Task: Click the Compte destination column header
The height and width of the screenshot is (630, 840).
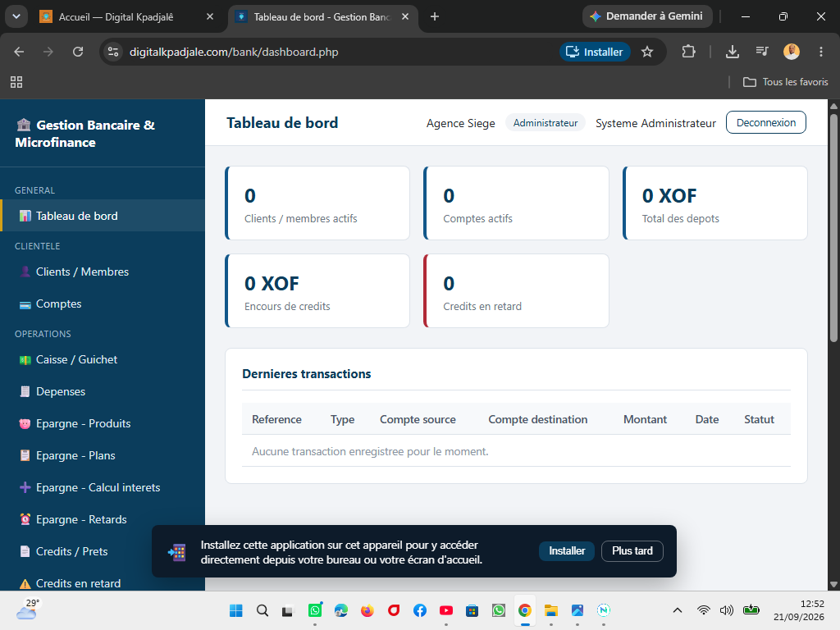Action: point(538,419)
